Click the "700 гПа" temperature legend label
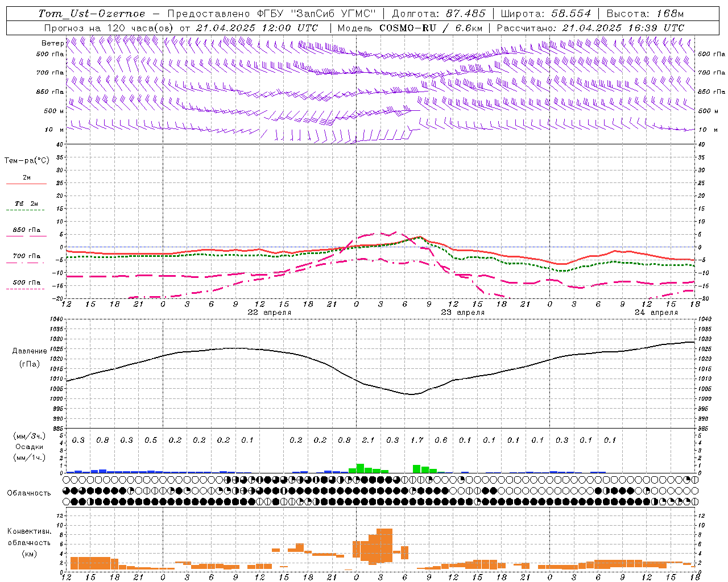The image size is (728, 582). 27,256
